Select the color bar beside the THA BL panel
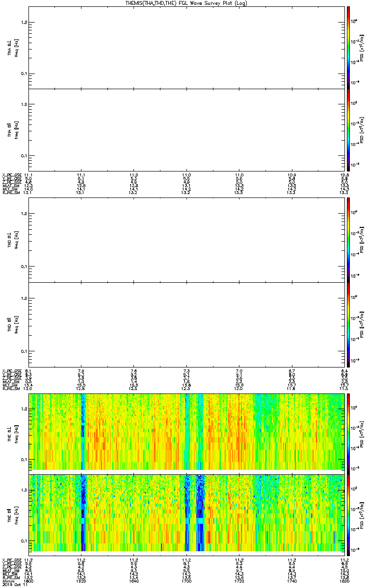Viewport: 368px width, 588px height. 348,47
